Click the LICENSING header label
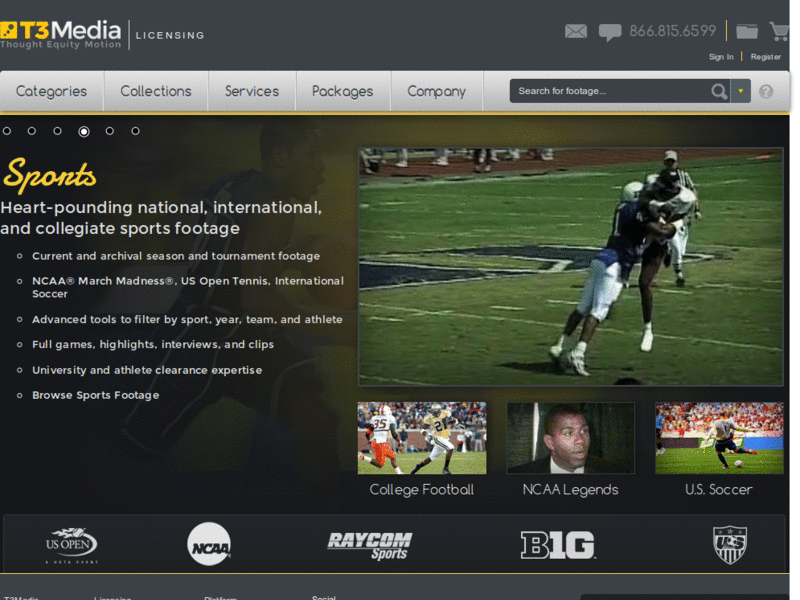The width and height of the screenshot is (800, 600). point(170,35)
